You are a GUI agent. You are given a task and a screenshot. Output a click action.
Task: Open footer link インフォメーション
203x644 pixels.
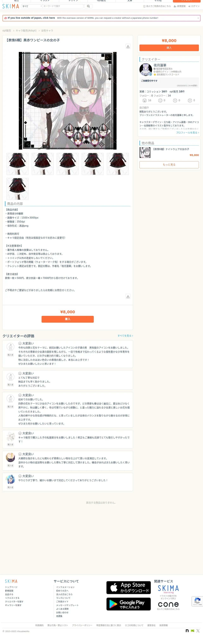pyautogui.click(x=65, y=587)
